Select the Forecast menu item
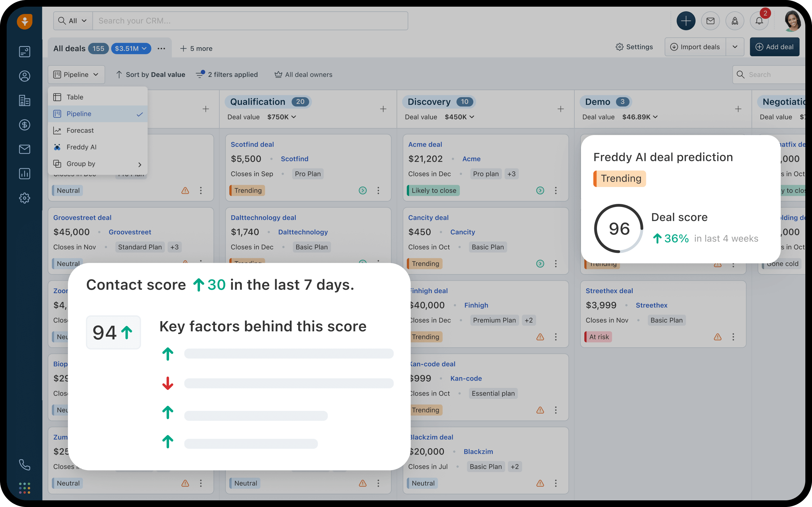This screenshot has width=812, height=507. coord(80,130)
